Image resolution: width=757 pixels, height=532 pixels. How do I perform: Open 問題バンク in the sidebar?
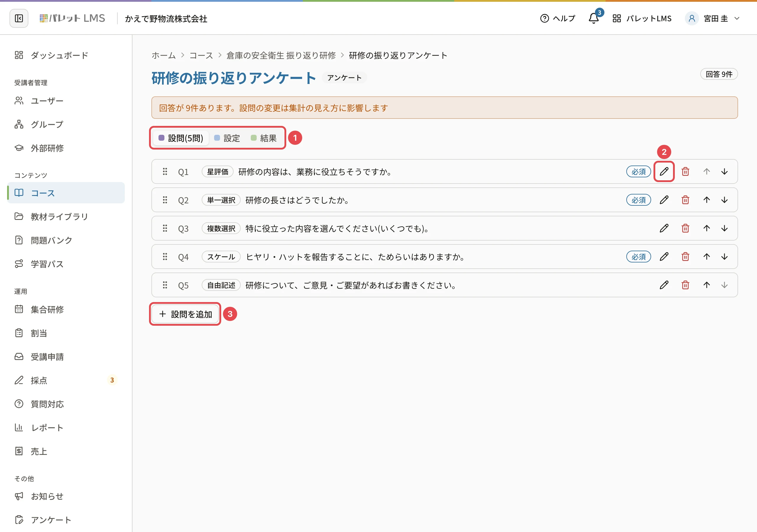pos(66,240)
